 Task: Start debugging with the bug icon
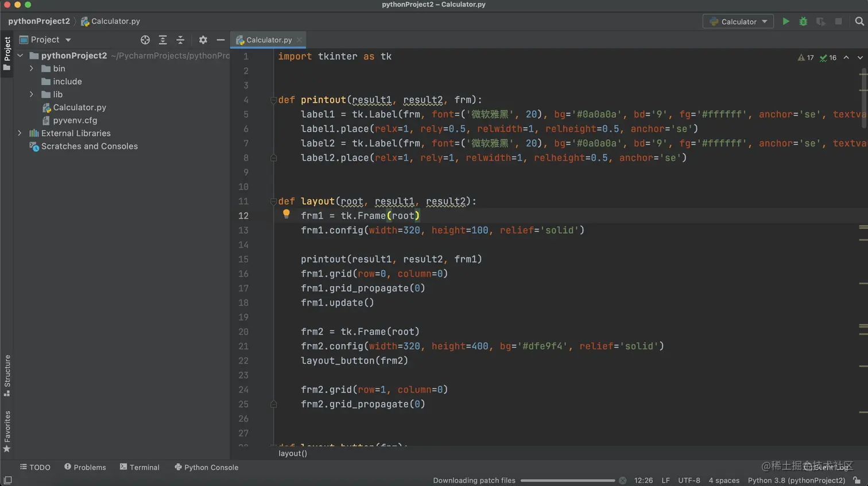click(803, 21)
